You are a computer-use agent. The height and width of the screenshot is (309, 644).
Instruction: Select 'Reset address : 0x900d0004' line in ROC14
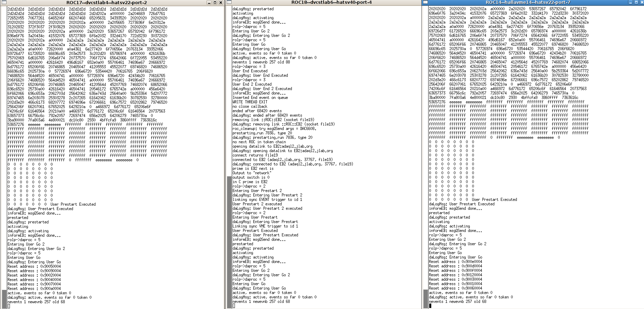coord(455,266)
